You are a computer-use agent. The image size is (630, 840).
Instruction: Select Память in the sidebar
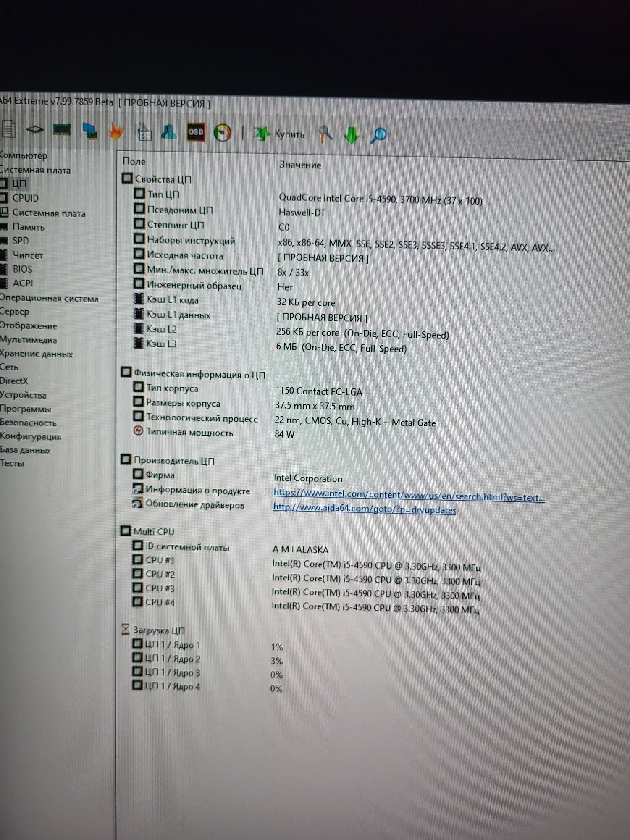point(28,227)
